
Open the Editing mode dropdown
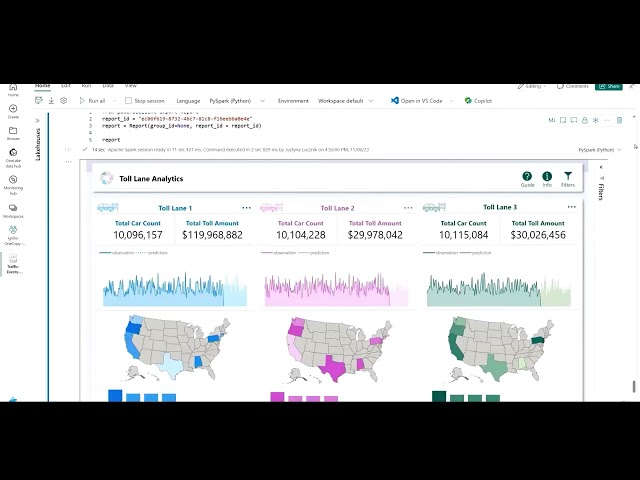coord(531,86)
